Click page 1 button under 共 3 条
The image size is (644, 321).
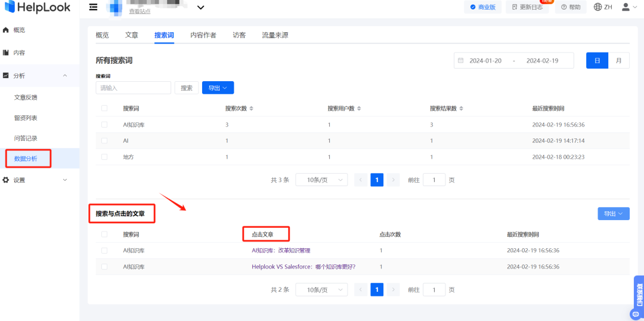point(377,180)
